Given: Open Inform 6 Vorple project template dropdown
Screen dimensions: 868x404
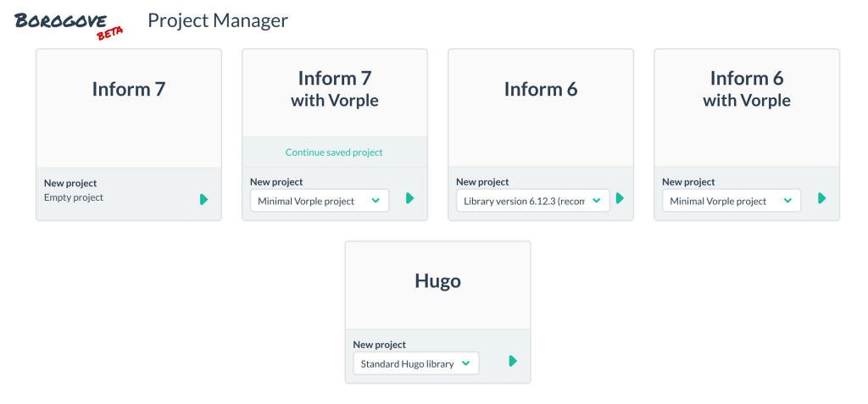Looking at the screenshot, I should (x=731, y=201).
